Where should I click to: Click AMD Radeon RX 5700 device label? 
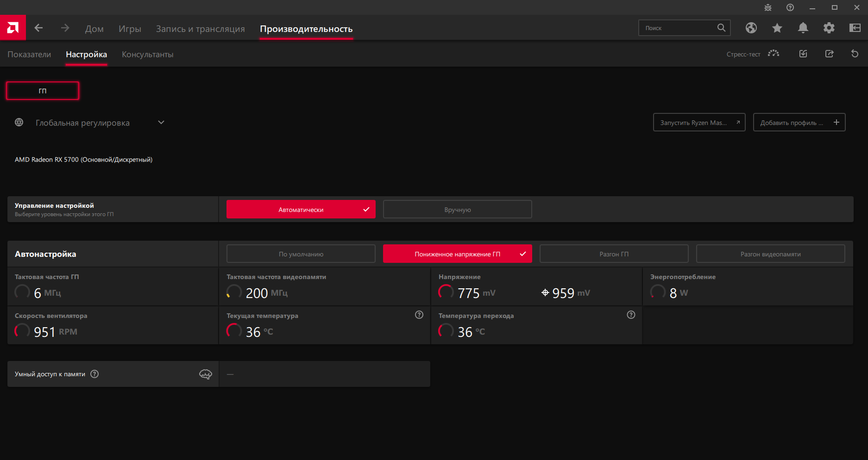click(83, 159)
